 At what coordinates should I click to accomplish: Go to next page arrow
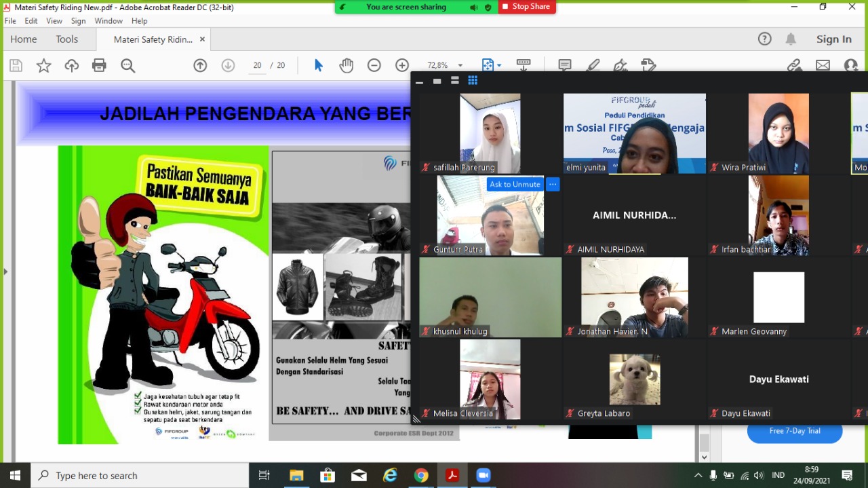pyautogui.click(x=228, y=65)
